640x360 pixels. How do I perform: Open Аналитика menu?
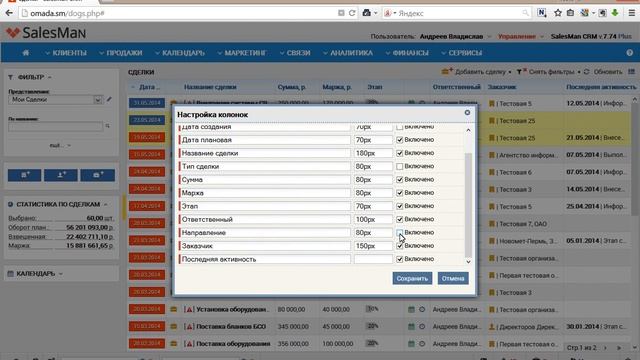click(x=348, y=53)
